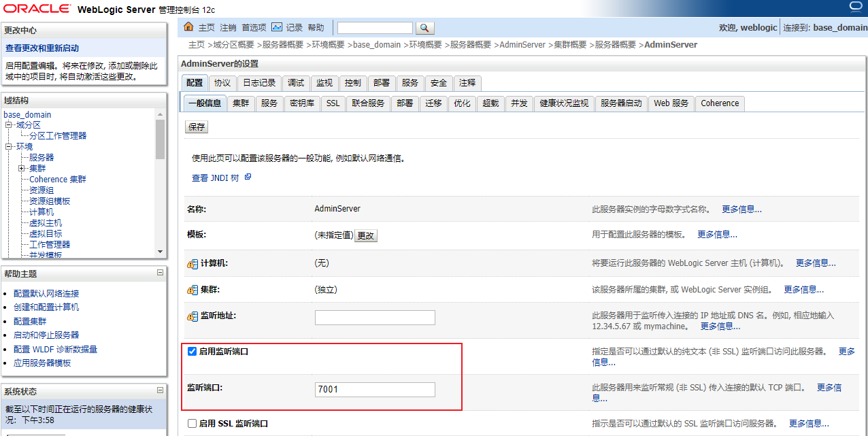
Task: Collapse the 环境 tree node
Action: click(9, 147)
